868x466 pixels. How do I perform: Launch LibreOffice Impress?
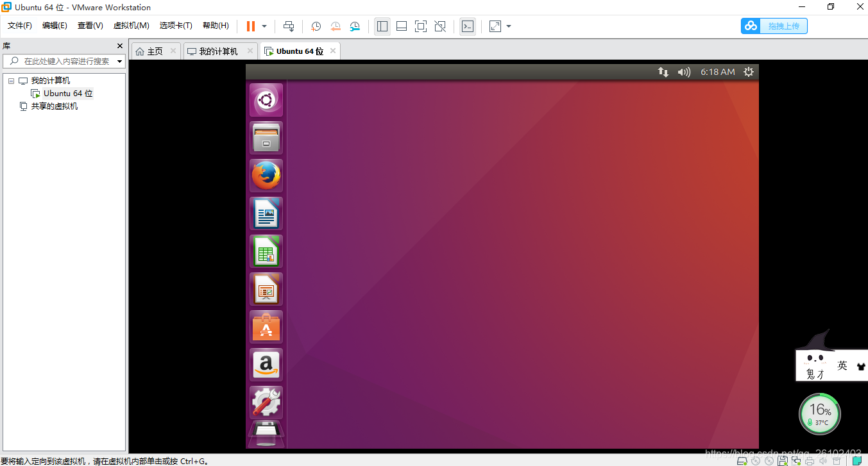(266, 289)
